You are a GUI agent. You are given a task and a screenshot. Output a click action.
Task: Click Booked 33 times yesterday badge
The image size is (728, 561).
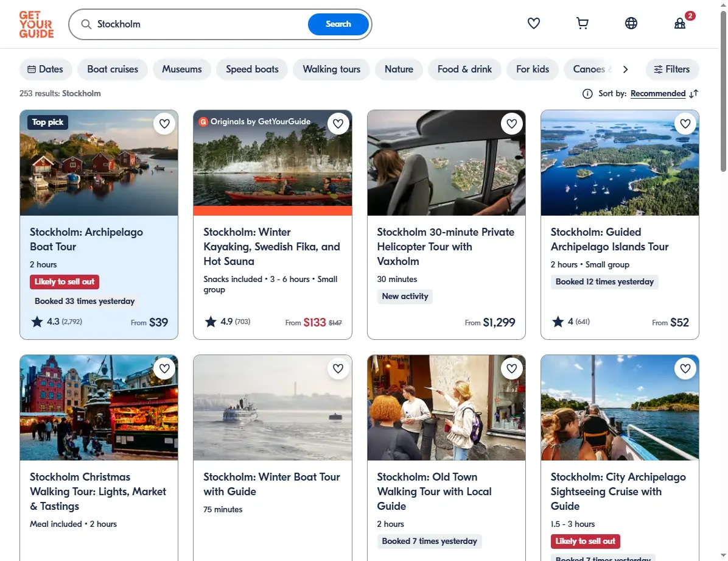tap(85, 301)
